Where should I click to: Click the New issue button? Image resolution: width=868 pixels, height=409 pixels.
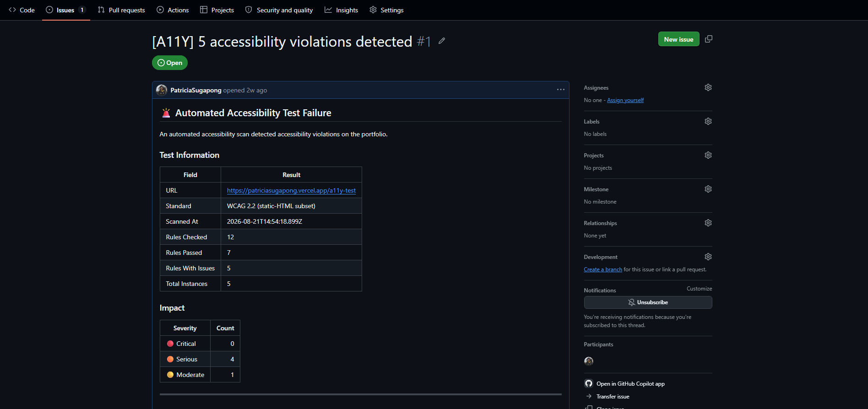tap(678, 39)
